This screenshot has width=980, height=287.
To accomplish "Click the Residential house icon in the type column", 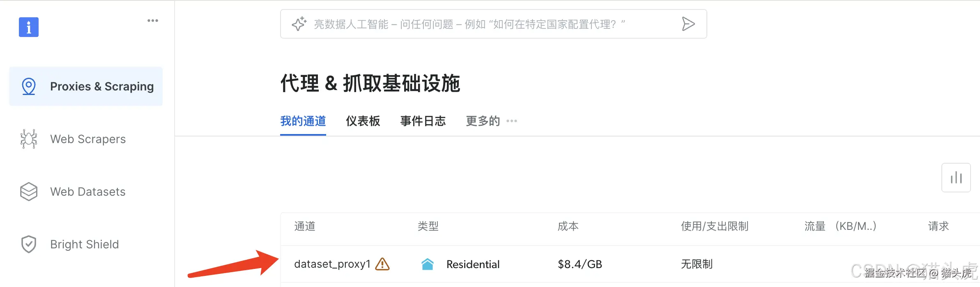I will pos(428,264).
